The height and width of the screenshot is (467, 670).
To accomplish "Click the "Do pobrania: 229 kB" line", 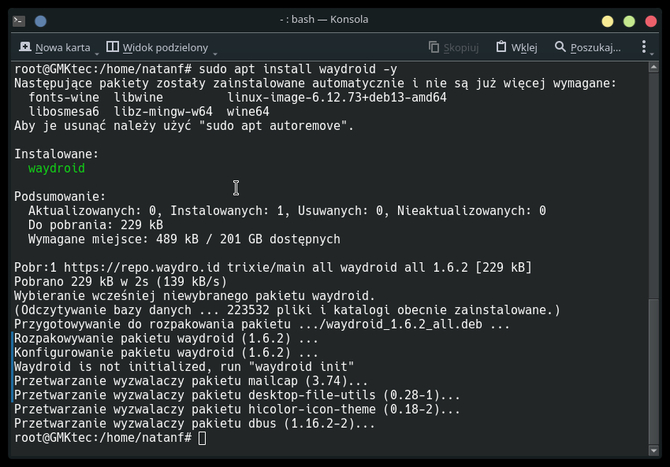I will tap(96, 225).
